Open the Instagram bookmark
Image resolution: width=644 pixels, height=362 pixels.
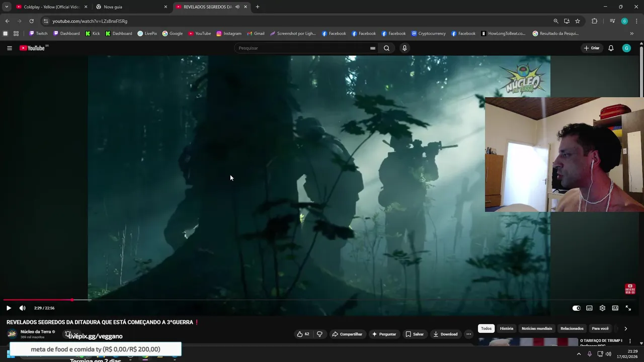pyautogui.click(x=229, y=34)
